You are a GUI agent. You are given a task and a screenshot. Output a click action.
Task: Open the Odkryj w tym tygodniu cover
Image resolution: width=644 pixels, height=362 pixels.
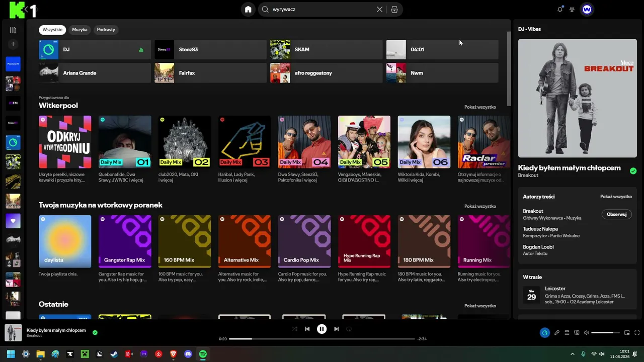click(x=65, y=142)
